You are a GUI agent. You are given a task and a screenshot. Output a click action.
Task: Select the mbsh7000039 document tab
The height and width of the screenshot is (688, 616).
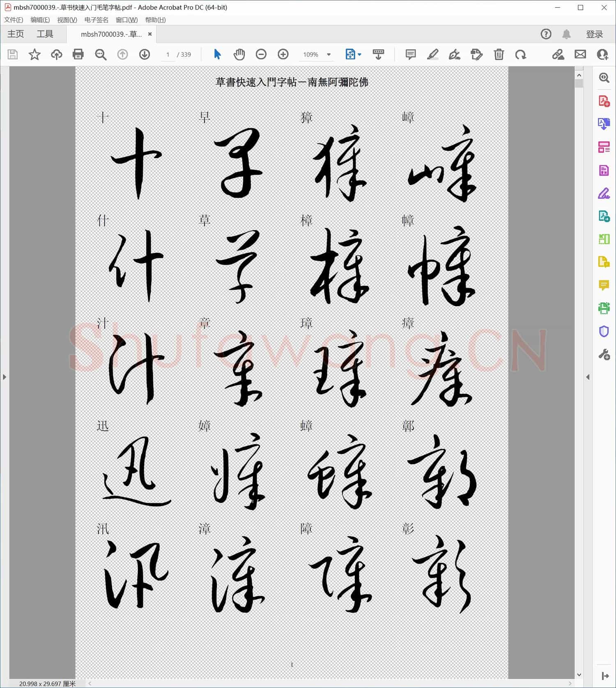(x=111, y=34)
